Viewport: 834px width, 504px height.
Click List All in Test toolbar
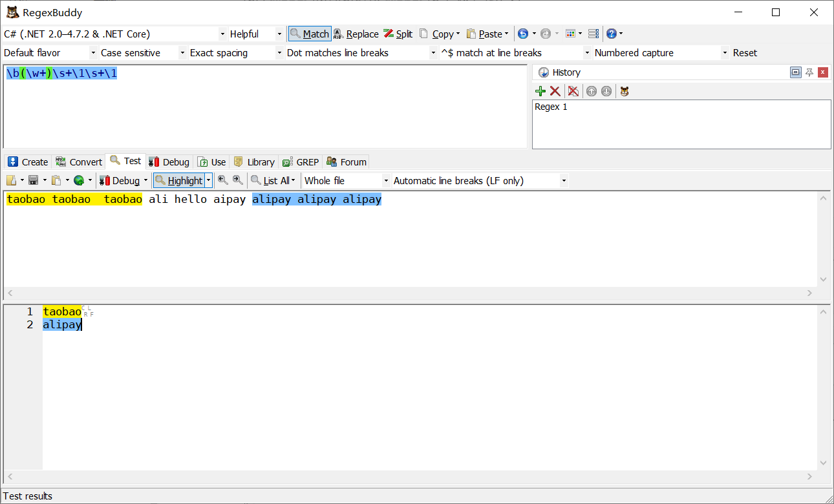270,180
